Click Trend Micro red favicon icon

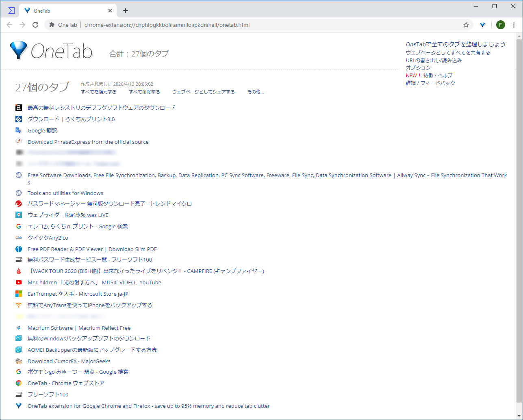[x=19, y=204]
